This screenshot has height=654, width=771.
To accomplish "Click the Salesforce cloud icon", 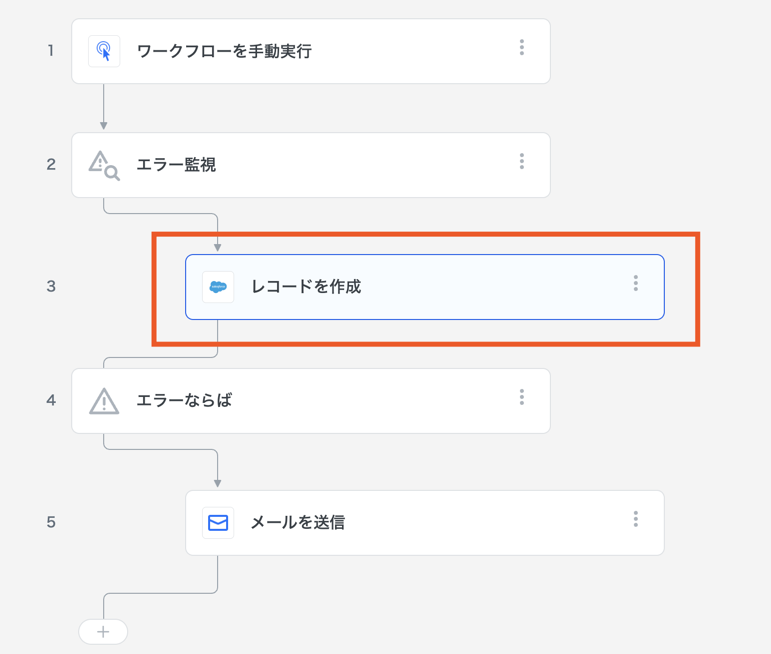I will tap(218, 287).
